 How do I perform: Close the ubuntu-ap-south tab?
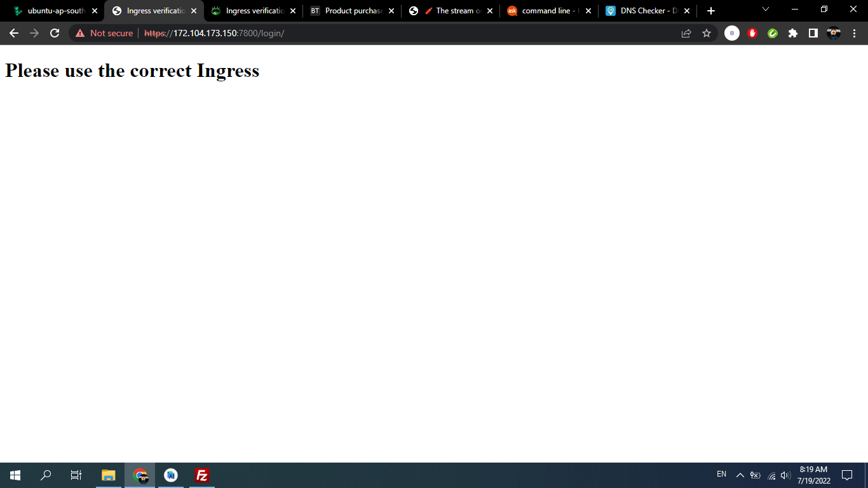tap(95, 11)
